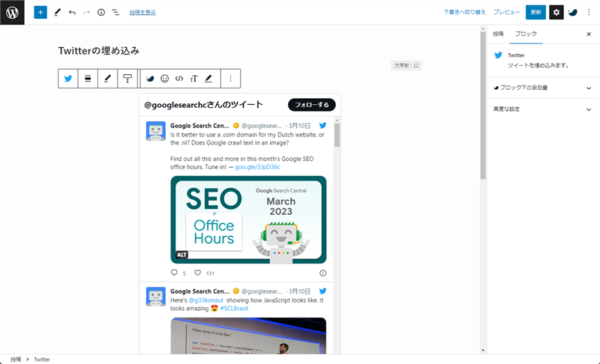This screenshot has height=364, width=600.
Task: Open the 投稿を表示 link
Action: pos(142,12)
